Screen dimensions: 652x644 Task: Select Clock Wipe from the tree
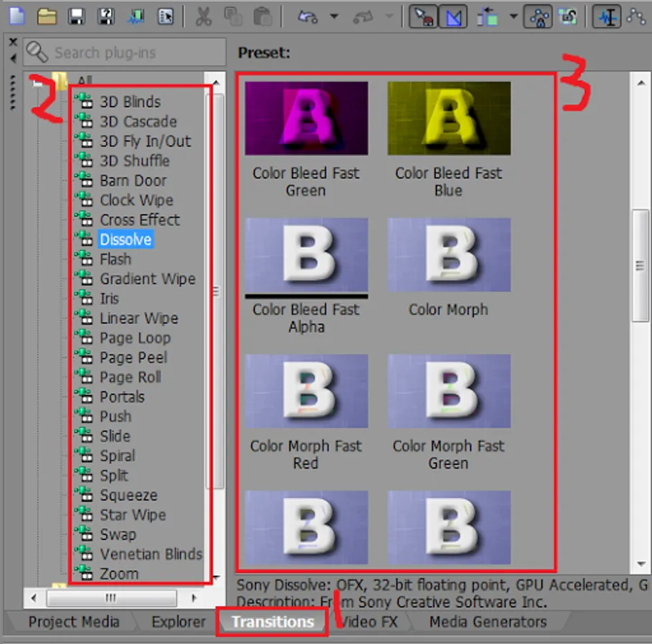(x=137, y=200)
